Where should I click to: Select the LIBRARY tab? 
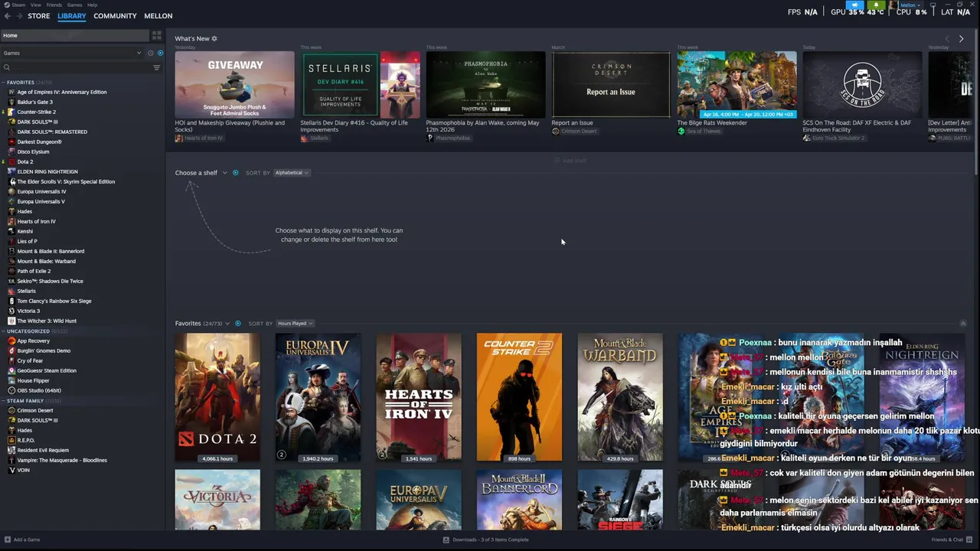tap(72, 15)
